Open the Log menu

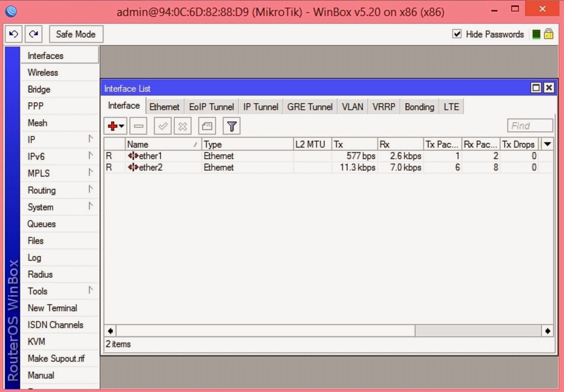pyautogui.click(x=60, y=257)
